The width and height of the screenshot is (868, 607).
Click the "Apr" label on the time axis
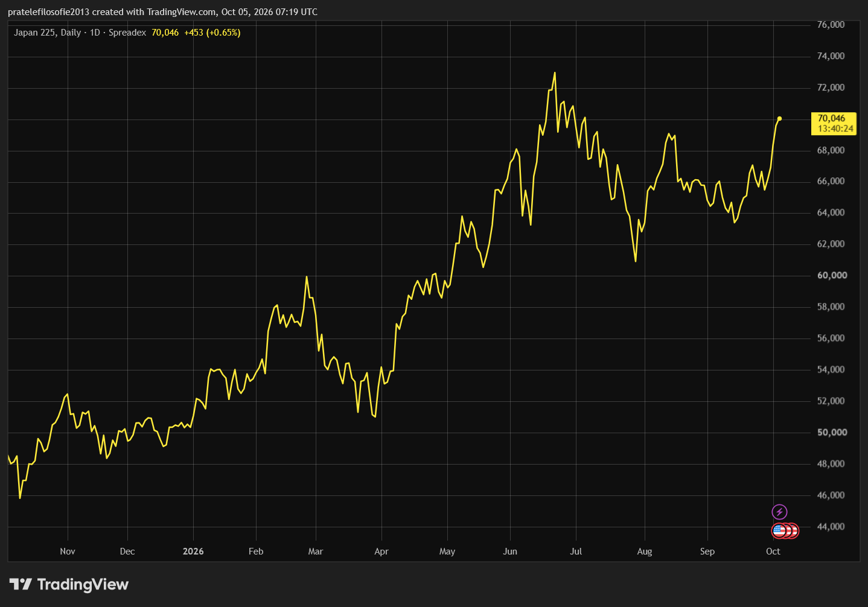tap(381, 551)
